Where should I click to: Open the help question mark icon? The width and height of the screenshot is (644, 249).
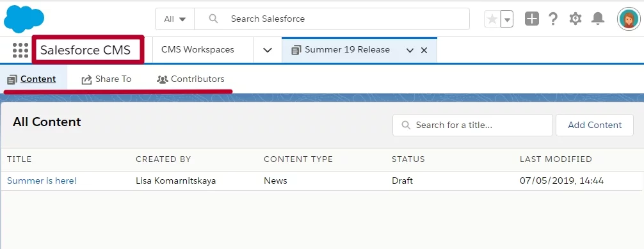coord(553,19)
